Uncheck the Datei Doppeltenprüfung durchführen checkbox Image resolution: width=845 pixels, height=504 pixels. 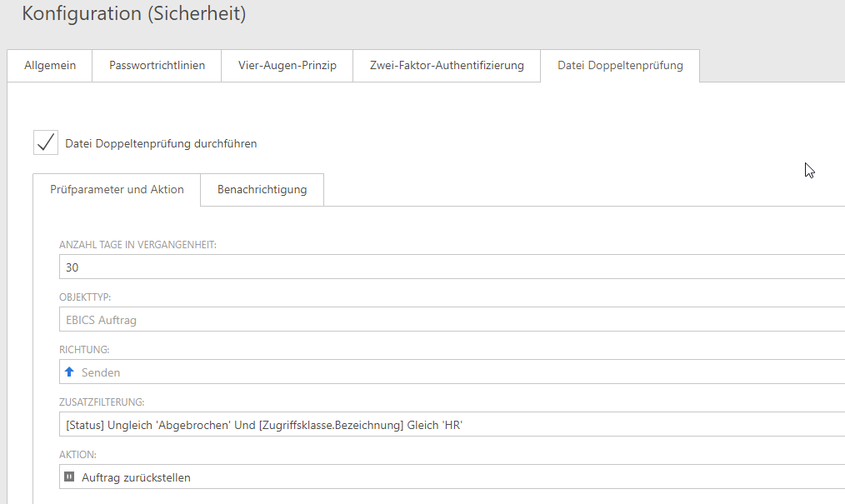pyautogui.click(x=46, y=142)
